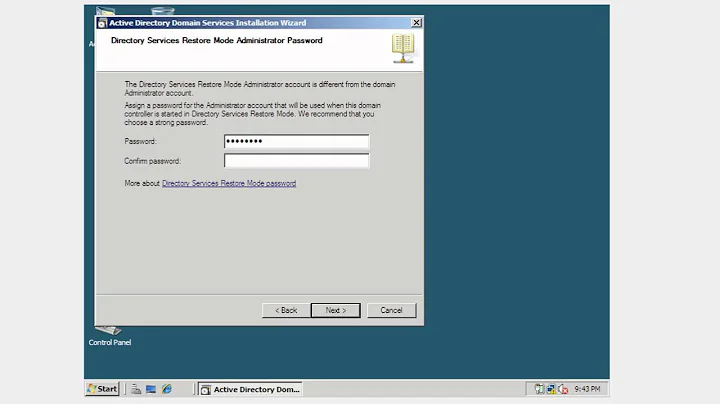This screenshot has width=720, height=404.
Task: Go back with the Back button
Action: click(x=286, y=310)
